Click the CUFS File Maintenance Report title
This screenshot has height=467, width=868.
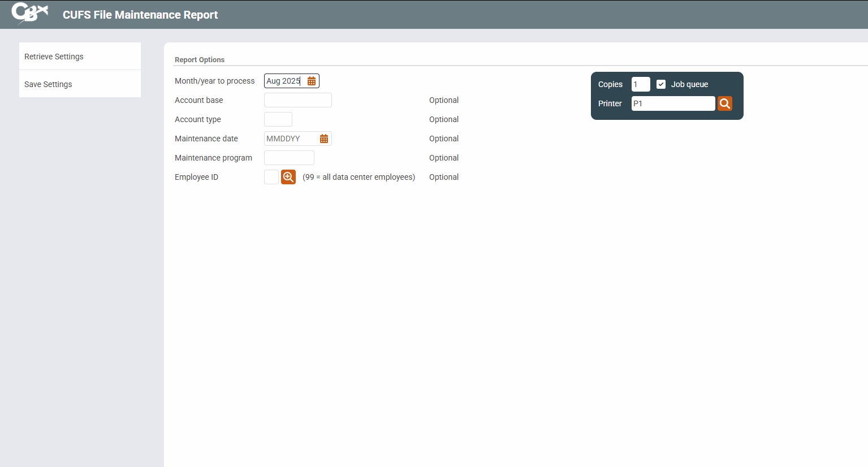[x=140, y=15]
